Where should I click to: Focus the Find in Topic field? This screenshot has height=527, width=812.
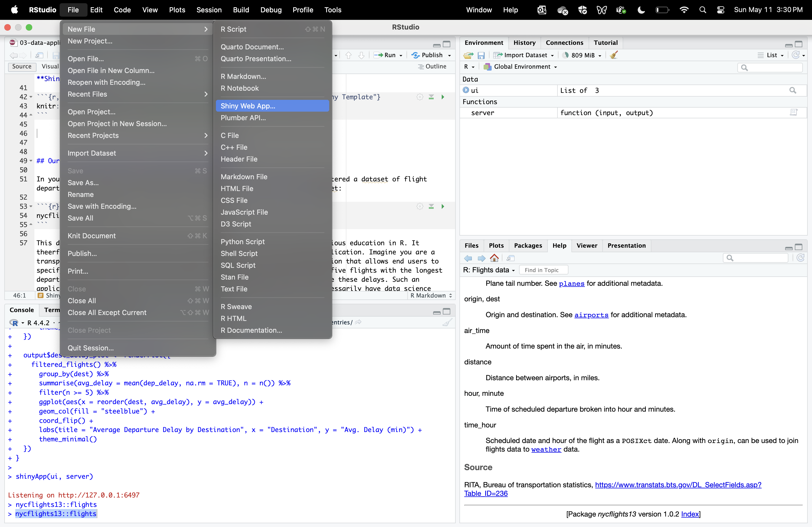click(544, 270)
